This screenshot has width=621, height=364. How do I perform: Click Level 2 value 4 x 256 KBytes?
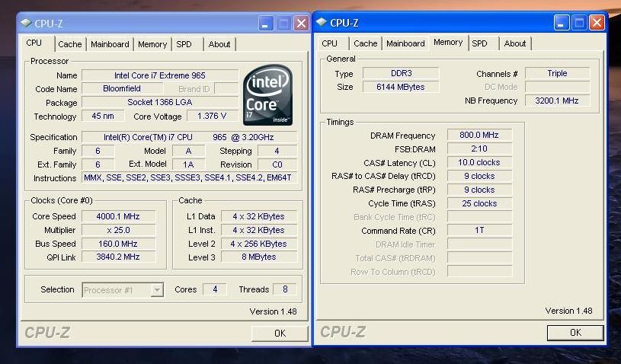click(x=258, y=244)
